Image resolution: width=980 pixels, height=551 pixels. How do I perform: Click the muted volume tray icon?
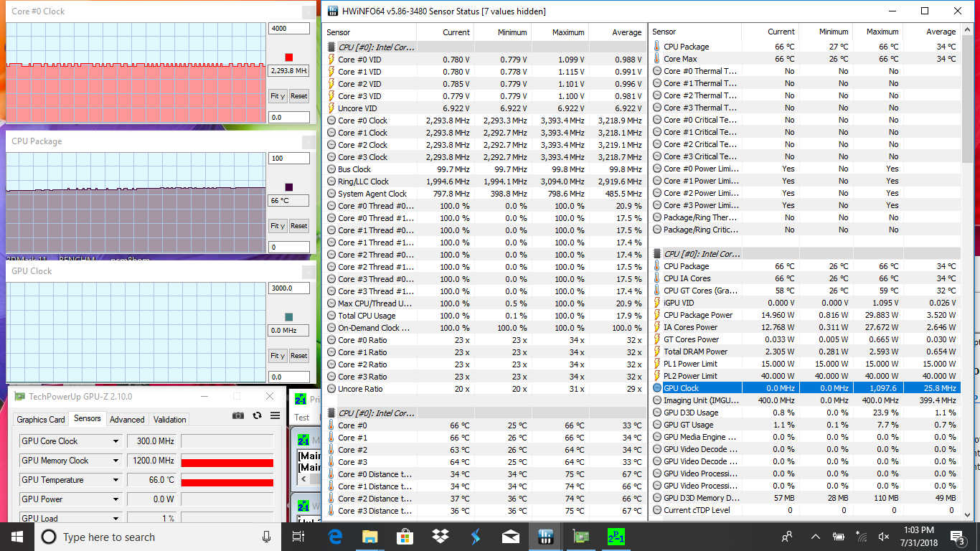(885, 537)
